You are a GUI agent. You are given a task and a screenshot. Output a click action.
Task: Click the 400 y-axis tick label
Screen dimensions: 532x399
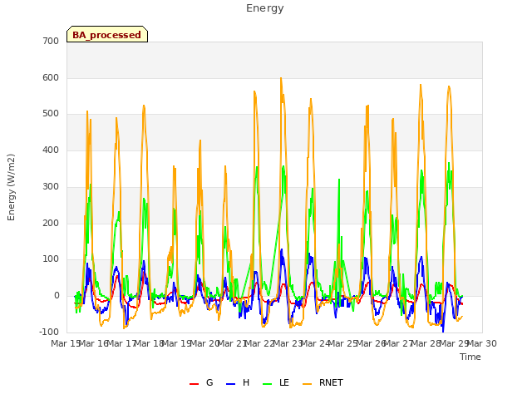[x=51, y=150]
